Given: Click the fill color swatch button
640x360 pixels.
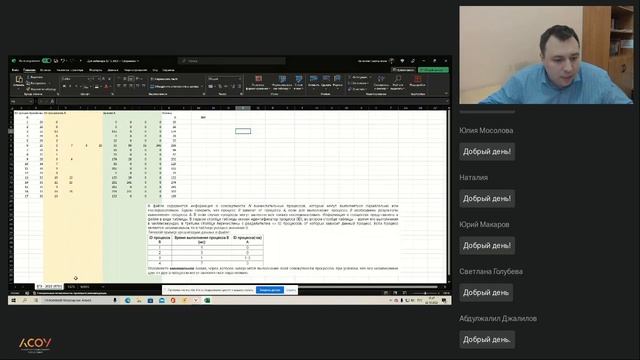Looking at the screenshot, I should pos(96,87).
